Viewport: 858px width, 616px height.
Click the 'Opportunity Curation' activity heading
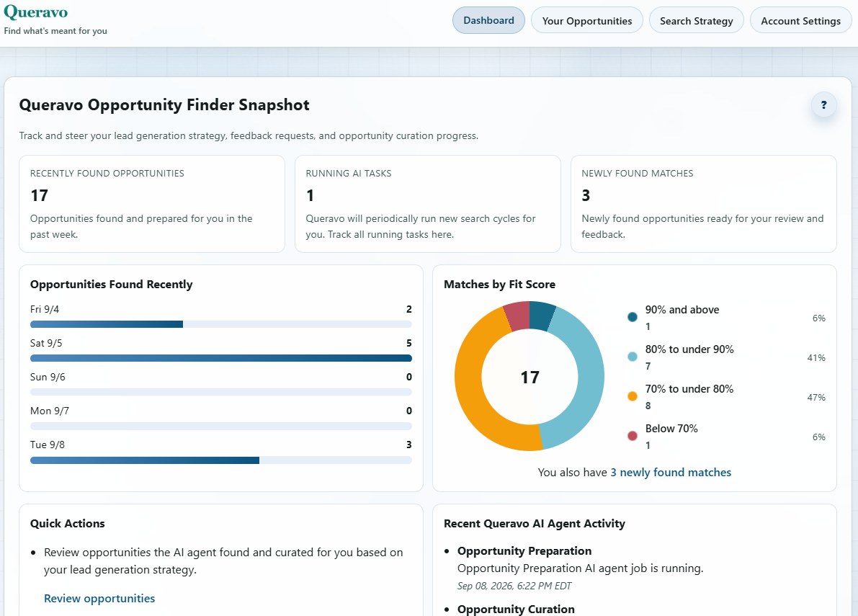point(516,609)
